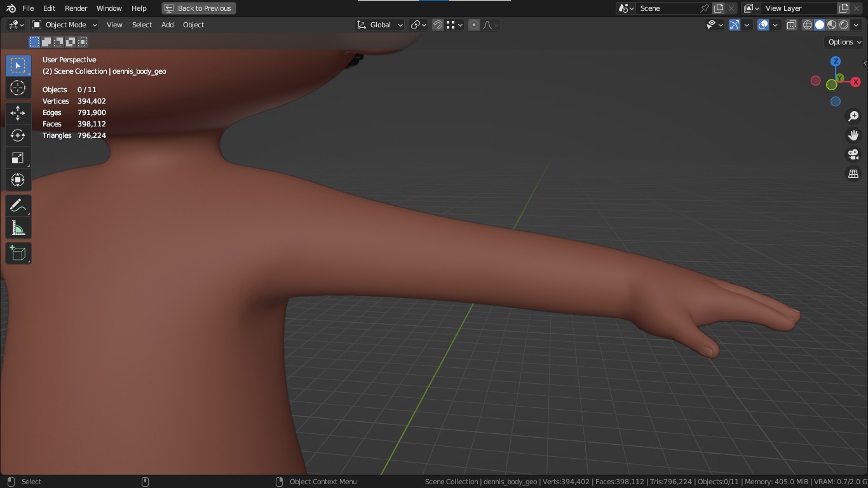The image size is (868, 488).
Task: Toggle X-Ray mode
Action: [791, 25]
